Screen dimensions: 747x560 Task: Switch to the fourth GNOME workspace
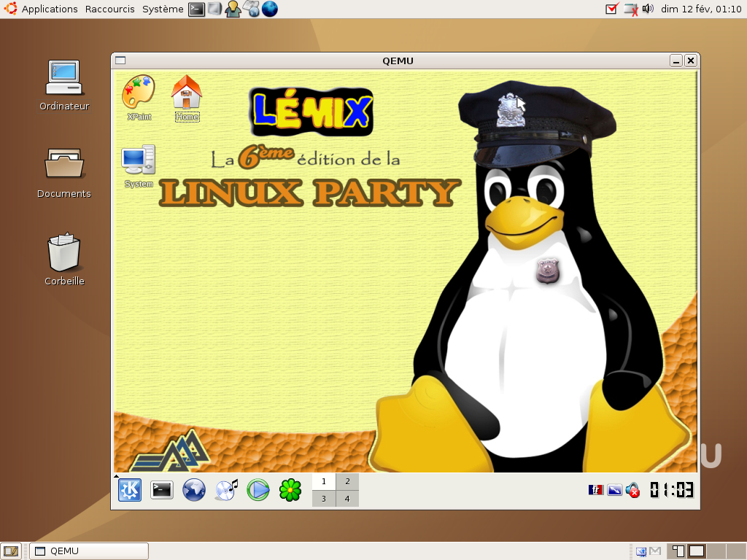[x=736, y=551]
